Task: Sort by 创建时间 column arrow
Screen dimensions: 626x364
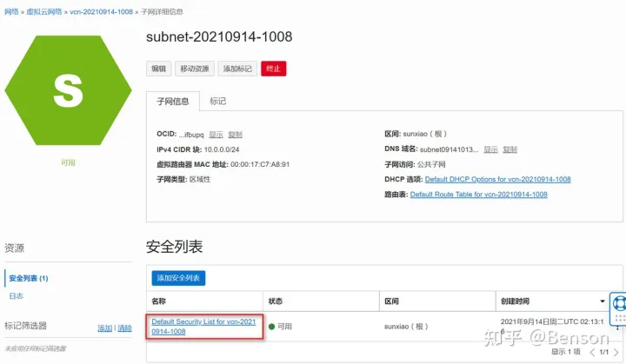Action: (x=602, y=301)
